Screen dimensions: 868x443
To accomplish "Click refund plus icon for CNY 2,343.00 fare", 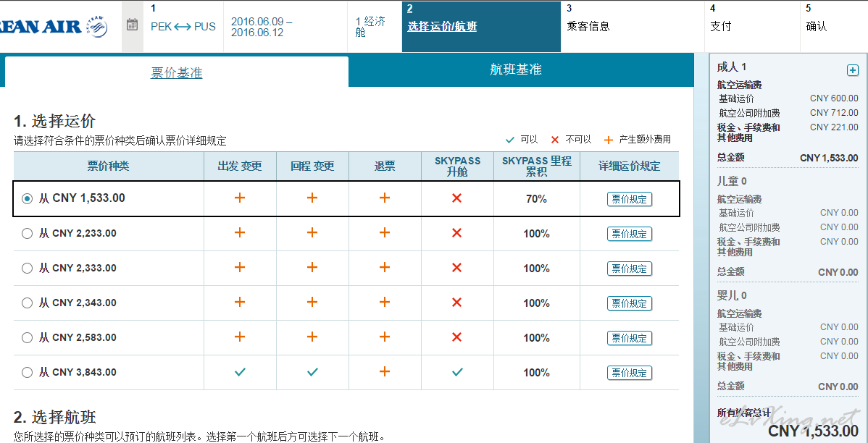I will tap(385, 302).
